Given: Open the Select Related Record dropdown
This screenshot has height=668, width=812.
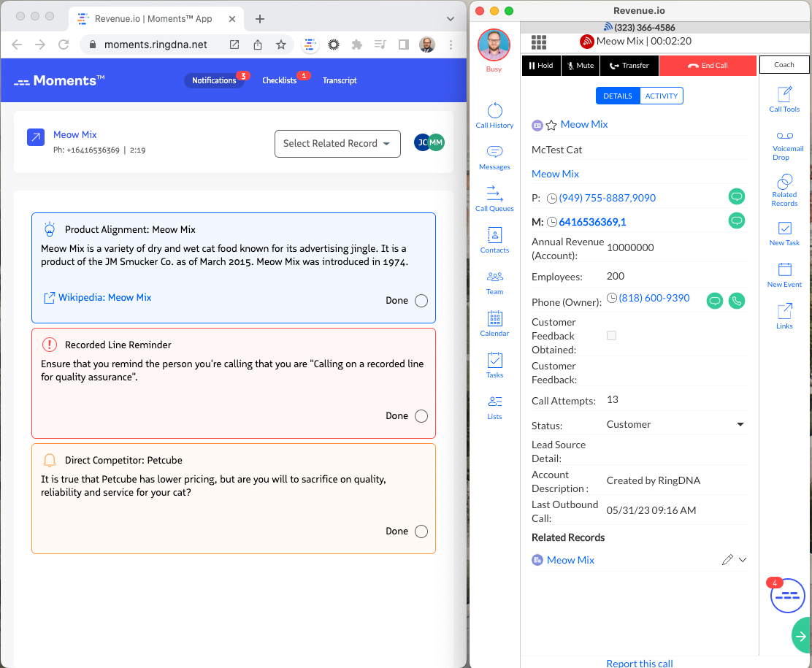Looking at the screenshot, I should pyautogui.click(x=337, y=144).
